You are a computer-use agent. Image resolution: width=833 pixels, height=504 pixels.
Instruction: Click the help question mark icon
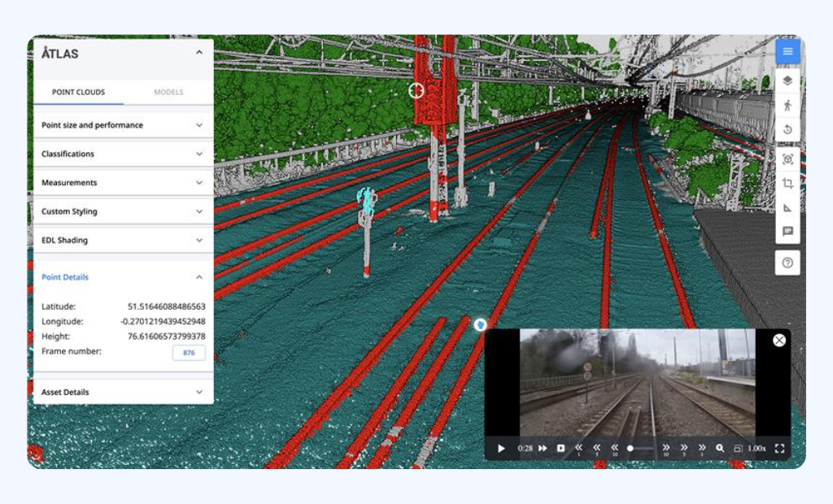point(787,263)
